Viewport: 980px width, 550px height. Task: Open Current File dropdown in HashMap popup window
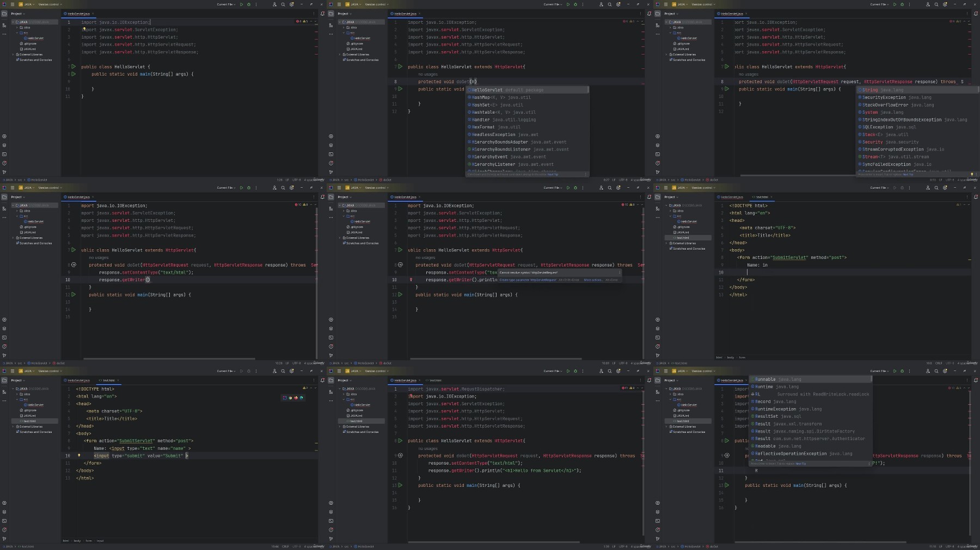click(553, 4)
